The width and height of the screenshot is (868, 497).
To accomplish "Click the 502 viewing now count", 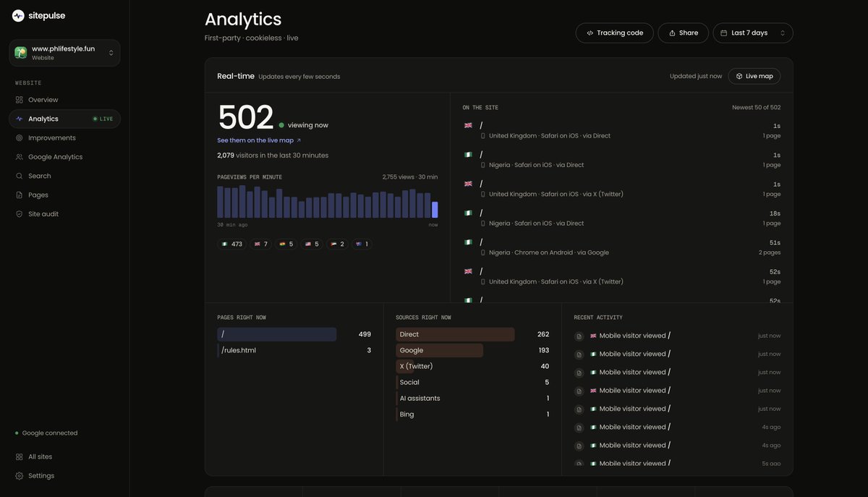I will (x=246, y=118).
